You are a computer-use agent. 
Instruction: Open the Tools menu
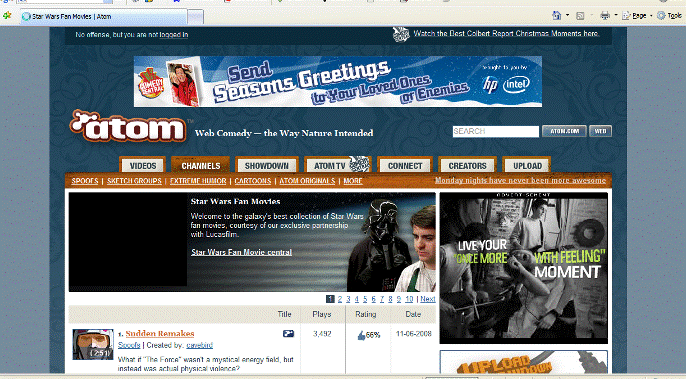point(669,16)
